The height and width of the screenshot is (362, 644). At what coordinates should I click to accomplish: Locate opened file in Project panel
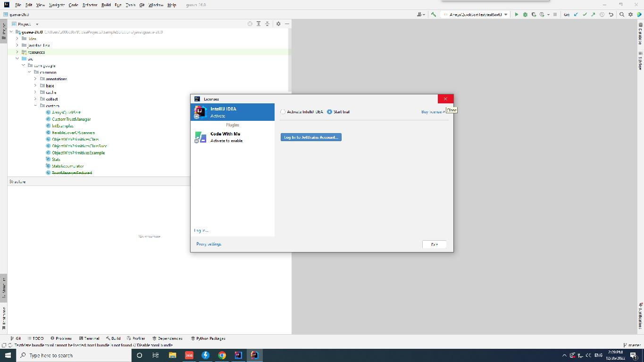(250, 24)
